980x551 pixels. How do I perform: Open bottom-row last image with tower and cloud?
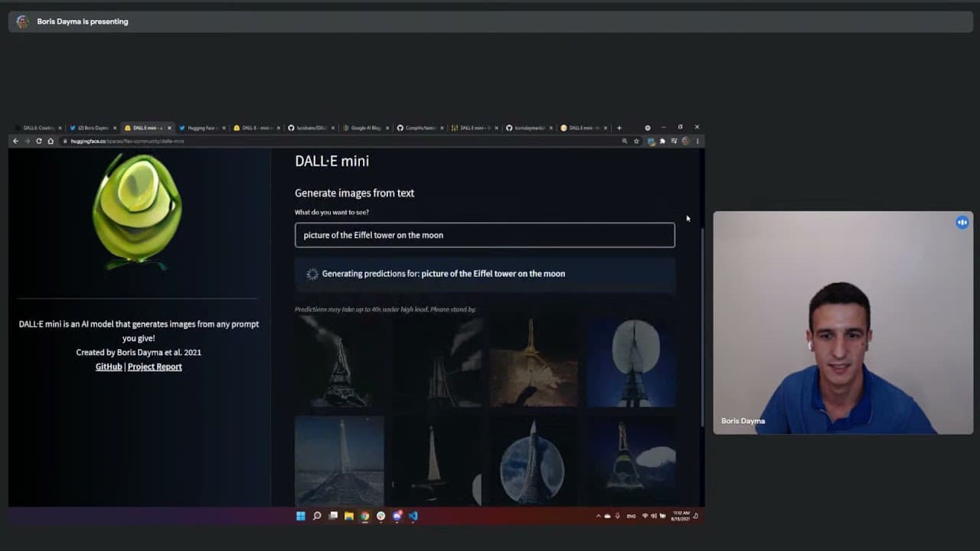tap(631, 461)
